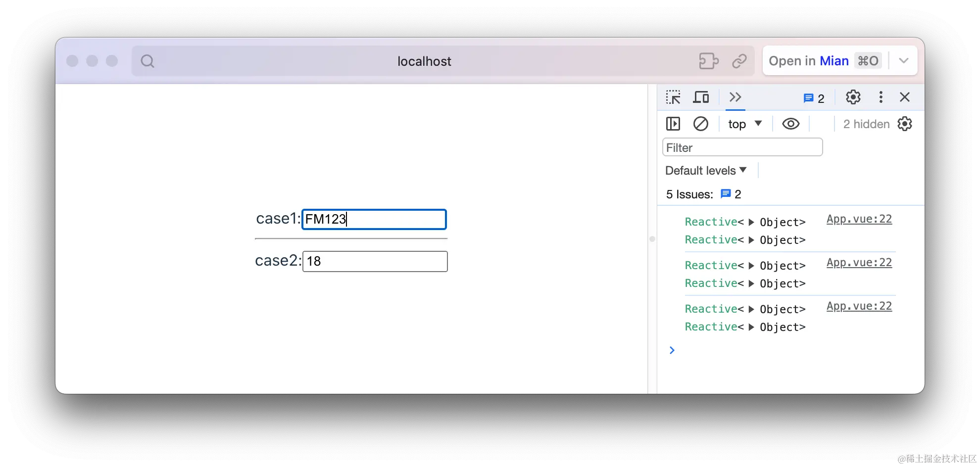
Task: Open the DevTools three-dot menu
Action: point(881,97)
